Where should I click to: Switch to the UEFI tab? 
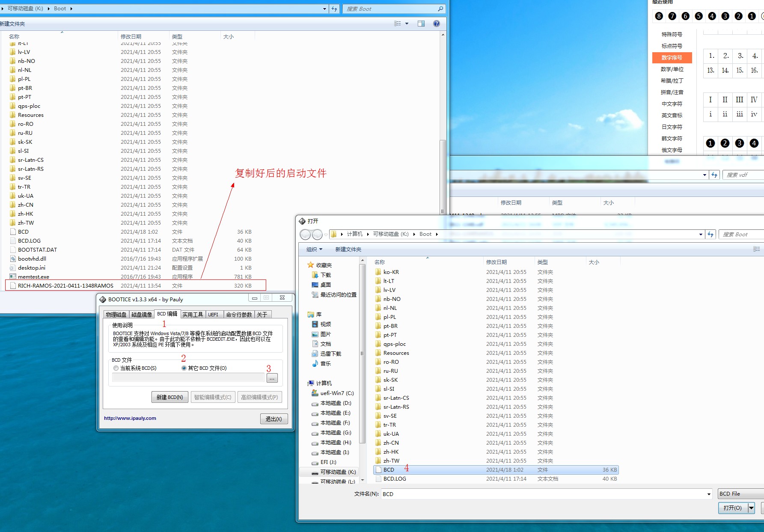coord(213,315)
